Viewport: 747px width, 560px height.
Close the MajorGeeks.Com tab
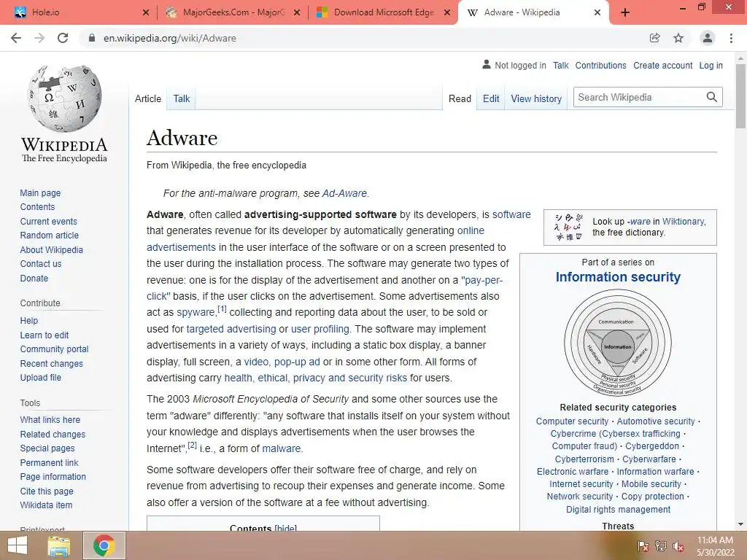(x=297, y=13)
